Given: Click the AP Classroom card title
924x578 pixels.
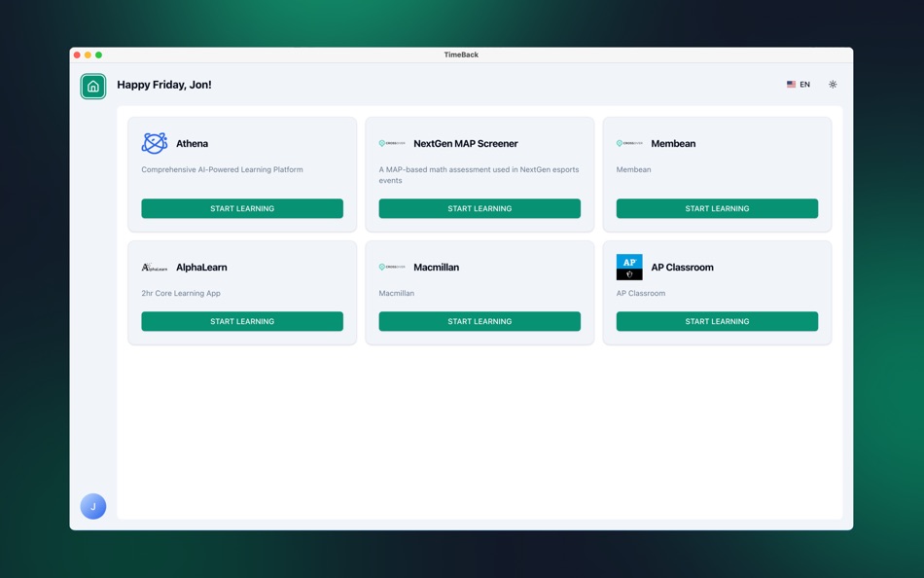Looking at the screenshot, I should pos(683,268).
